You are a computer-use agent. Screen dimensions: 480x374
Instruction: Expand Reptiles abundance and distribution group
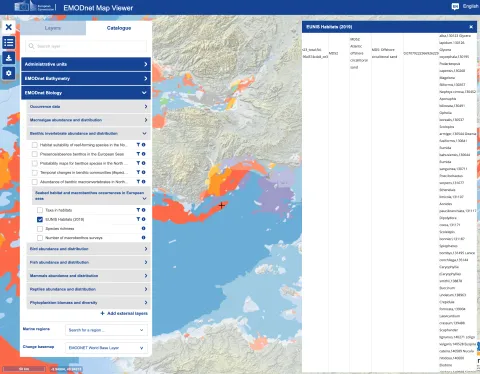click(x=89, y=289)
